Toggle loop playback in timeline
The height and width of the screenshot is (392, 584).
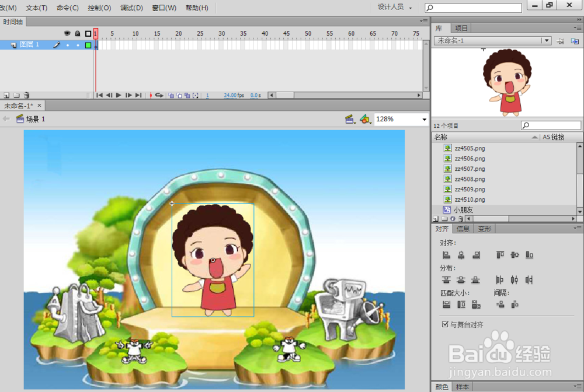[x=159, y=95]
